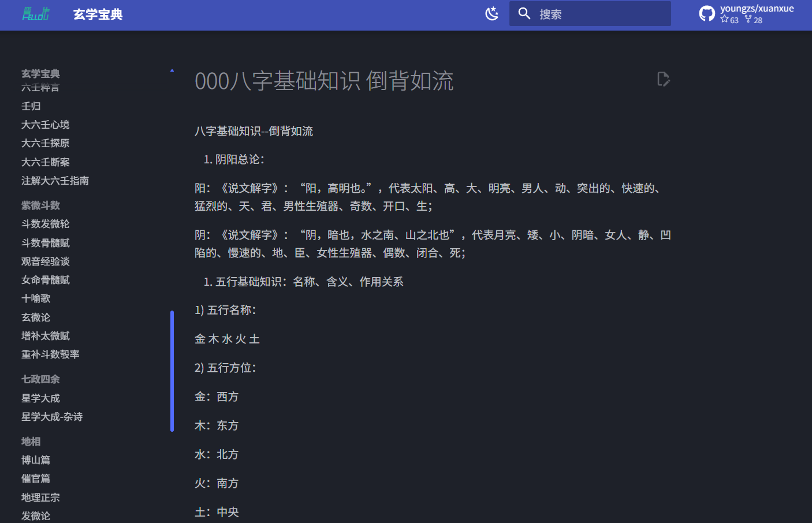This screenshot has height=523, width=812.
Task: Open 大六壬断案 from the sidebar
Action: (45, 162)
